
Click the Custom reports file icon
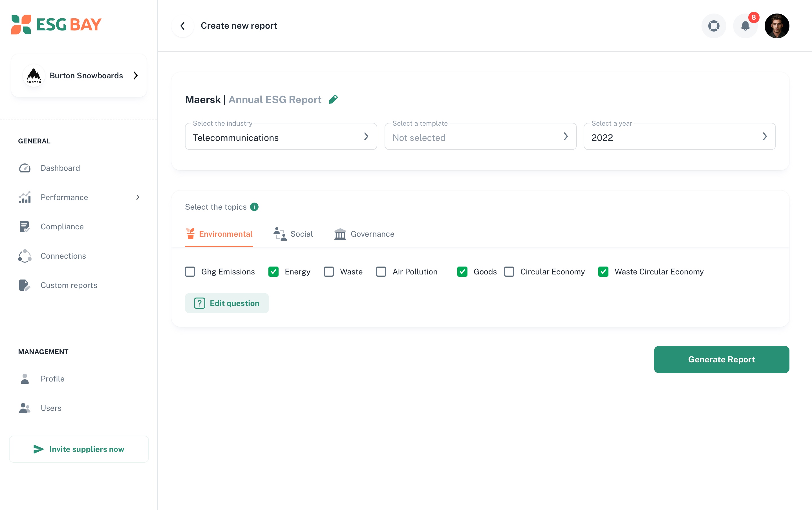(x=25, y=285)
